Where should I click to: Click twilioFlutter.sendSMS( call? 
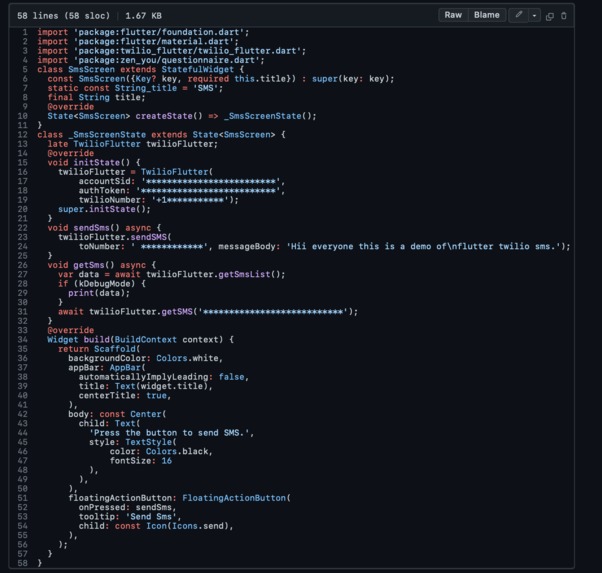click(114, 237)
